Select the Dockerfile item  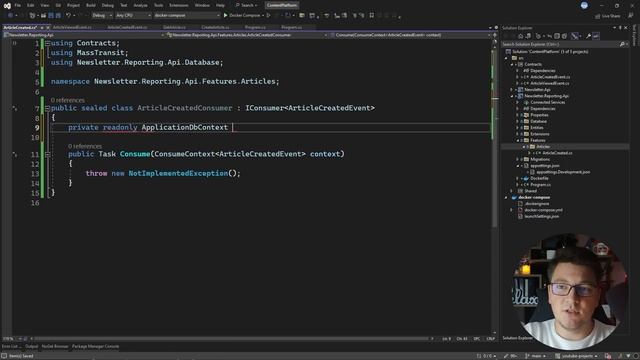(539, 178)
